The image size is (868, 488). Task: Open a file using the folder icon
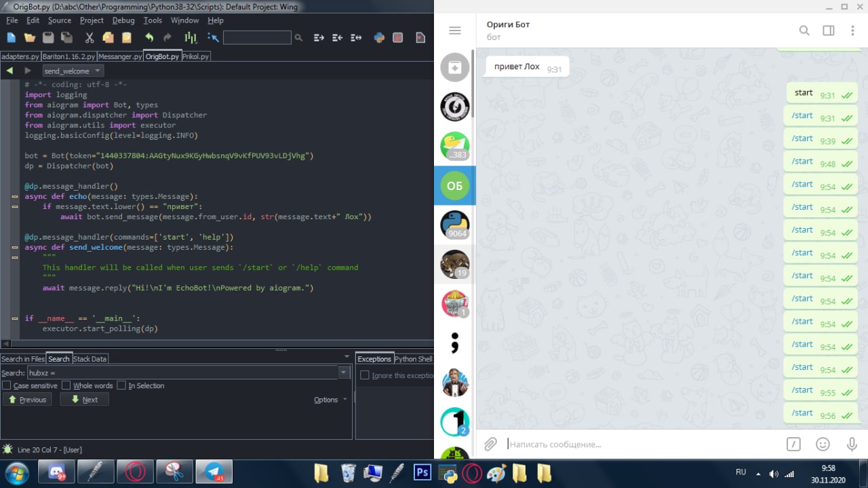click(x=30, y=38)
